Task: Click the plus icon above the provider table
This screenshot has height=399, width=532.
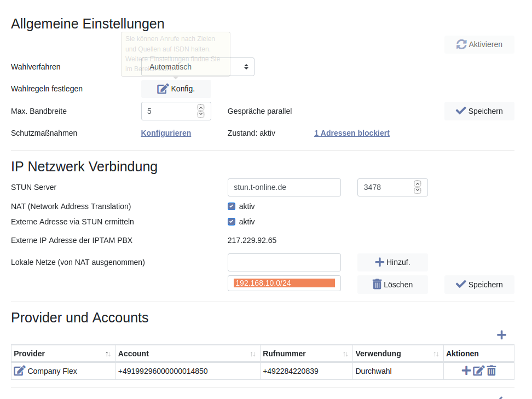Action: click(501, 335)
